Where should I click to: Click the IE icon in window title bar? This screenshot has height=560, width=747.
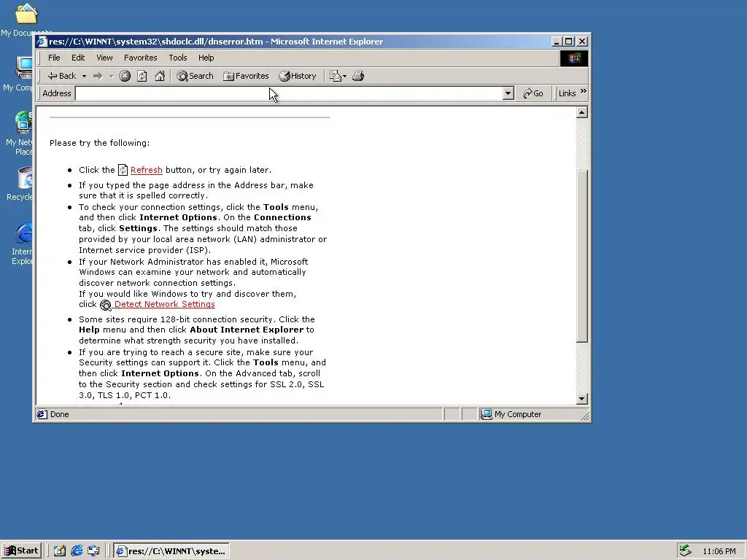coord(42,42)
